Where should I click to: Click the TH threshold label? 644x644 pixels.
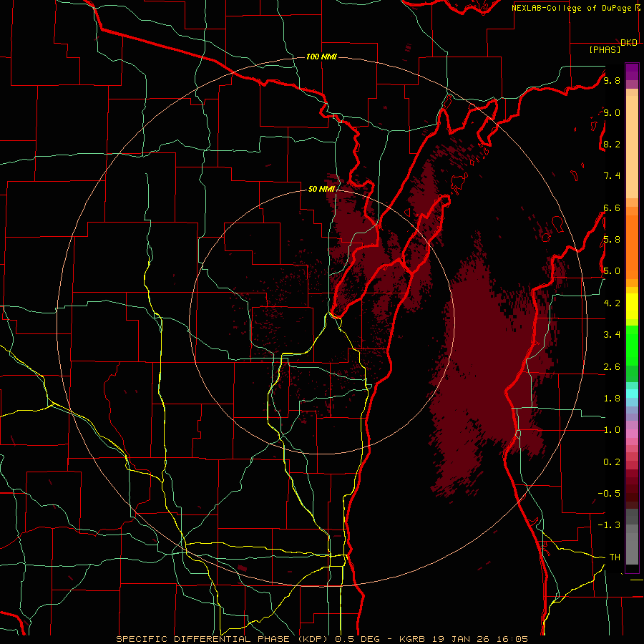point(615,557)
